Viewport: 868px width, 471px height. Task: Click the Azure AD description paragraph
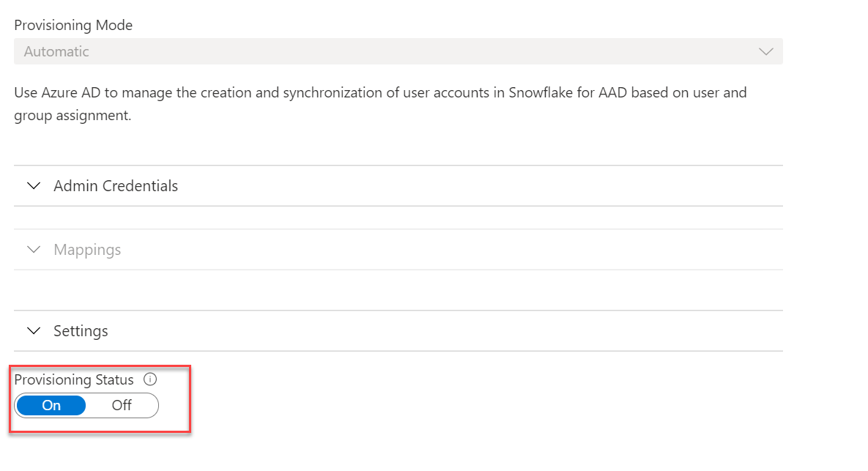coord(380,103)
